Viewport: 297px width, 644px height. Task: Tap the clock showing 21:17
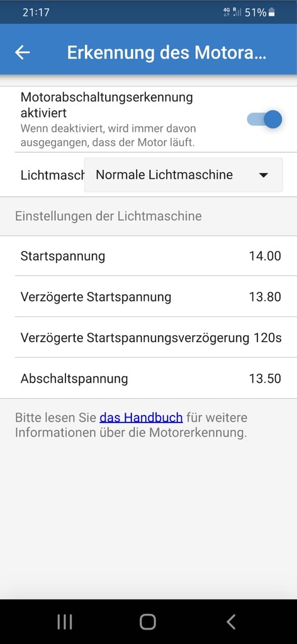[36, 13]
